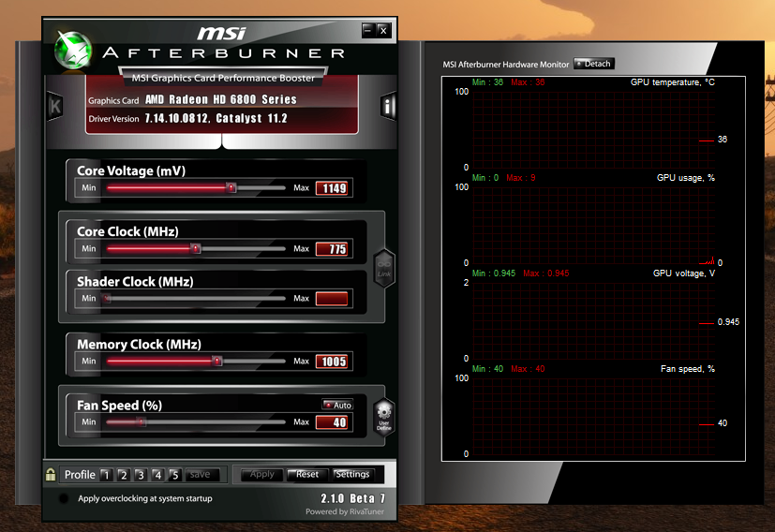This screenshot has height=532, width=775.
Task: Click the 'Max : 9' GPU usage reading
Action: pyautogui.click(x=521, y=178)
